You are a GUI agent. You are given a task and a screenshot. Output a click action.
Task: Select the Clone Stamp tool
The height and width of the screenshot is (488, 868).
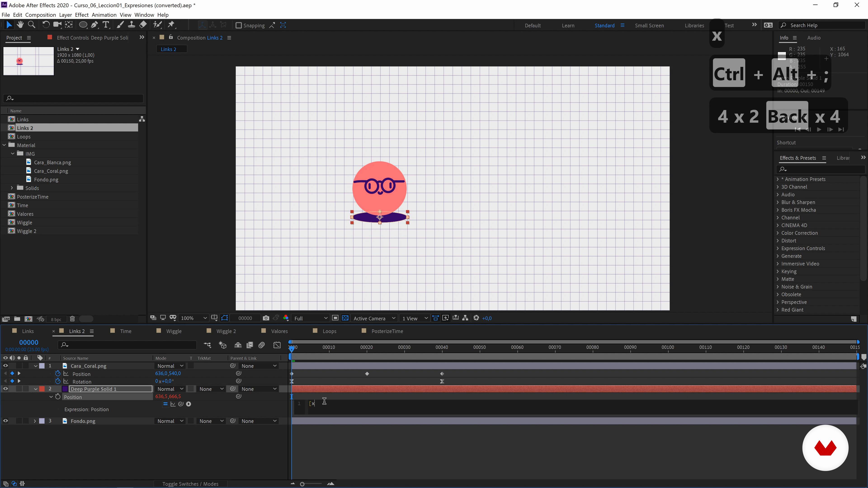[131, 25]
